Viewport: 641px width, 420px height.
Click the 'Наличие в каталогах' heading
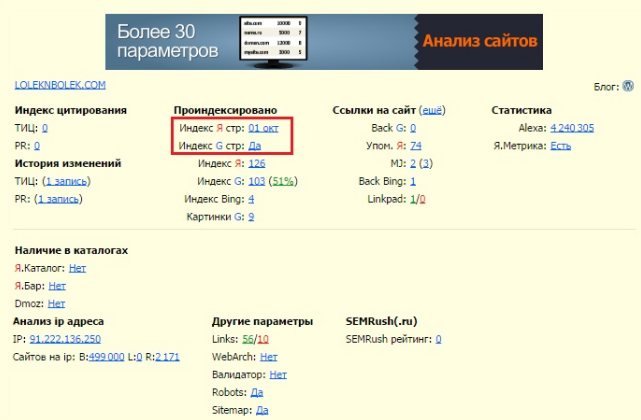[x=71, y=251]
